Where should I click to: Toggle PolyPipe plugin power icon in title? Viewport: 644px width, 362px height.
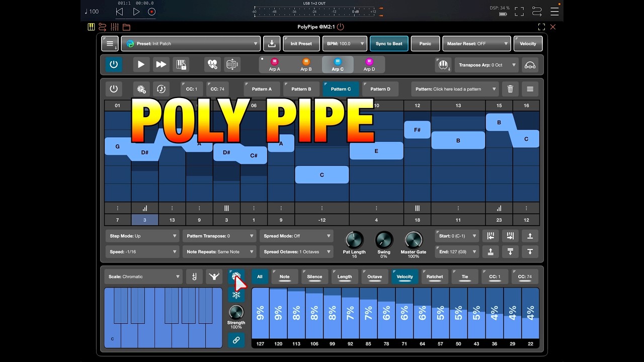[x=341, y=27]
